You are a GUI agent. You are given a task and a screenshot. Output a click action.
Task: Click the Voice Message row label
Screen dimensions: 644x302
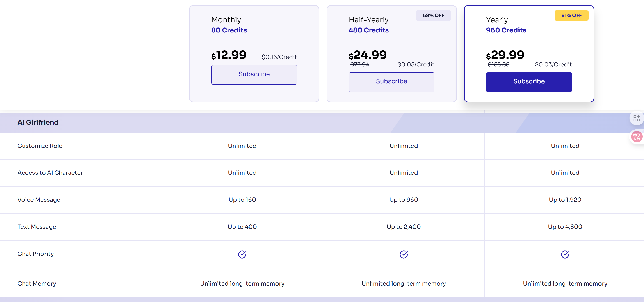(39, 200)
